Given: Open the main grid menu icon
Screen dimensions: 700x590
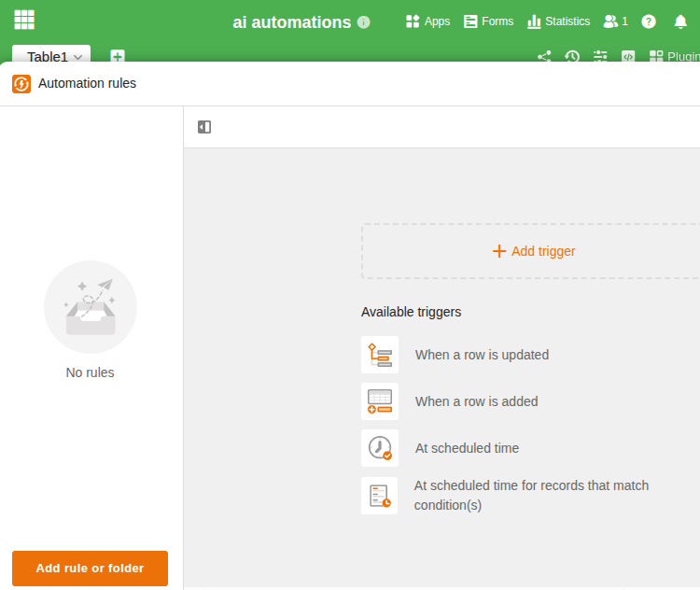Looking at the screenshot, I should pyautogui.click(x=24, y=20).
